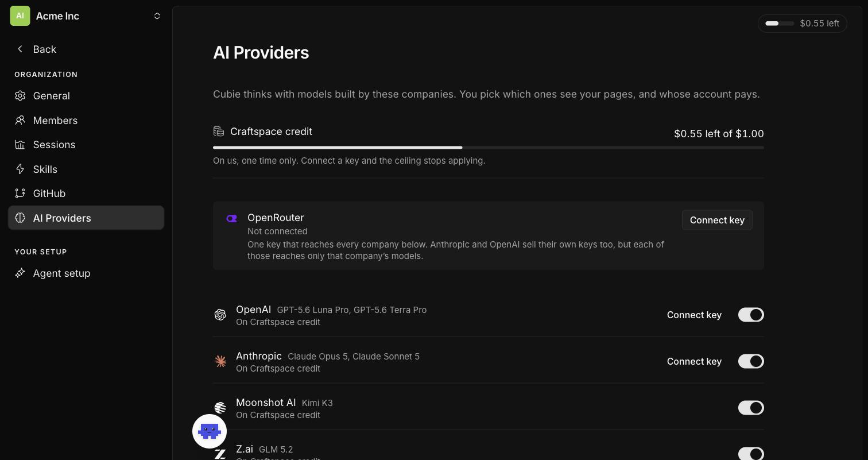
Task: Click the "On us, one time only" note
Action: tap(349, 161)
